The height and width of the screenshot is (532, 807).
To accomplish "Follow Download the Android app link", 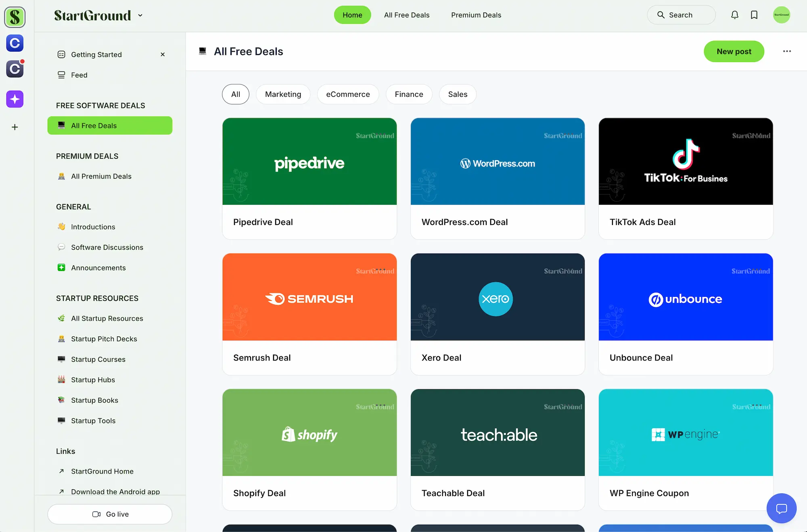I will pyautogui.click(x=110, y=492).
